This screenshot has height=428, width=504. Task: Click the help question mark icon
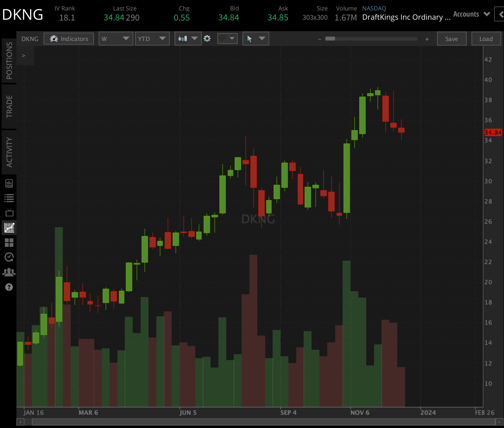click(9, 287)
